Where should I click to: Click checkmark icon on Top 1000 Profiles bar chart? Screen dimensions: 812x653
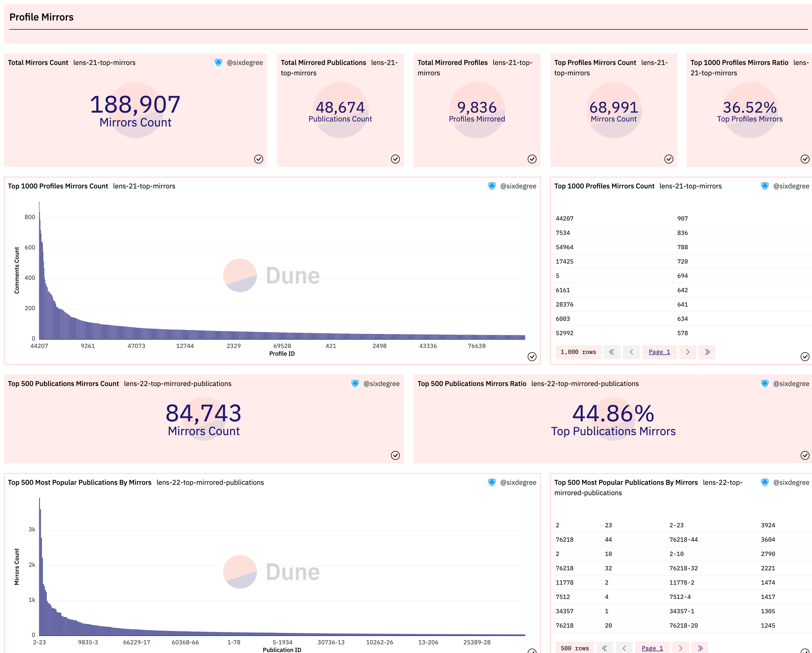click(x=532, y=356)
